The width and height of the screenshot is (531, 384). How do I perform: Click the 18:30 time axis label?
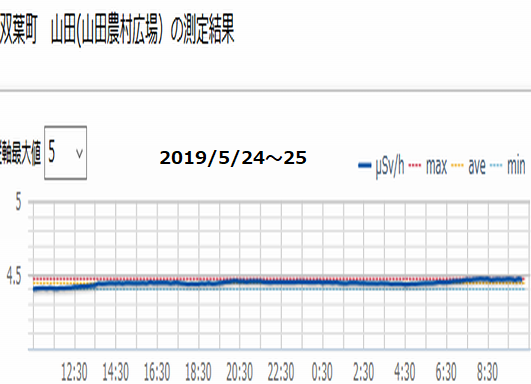click(x=198, y=372)
